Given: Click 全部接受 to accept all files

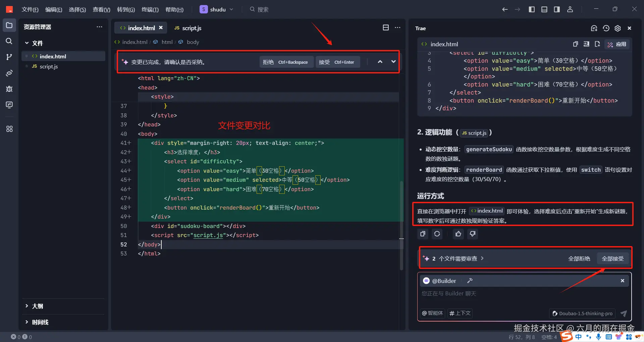Looking at the screenshot, I should click(x=613, y=259).
